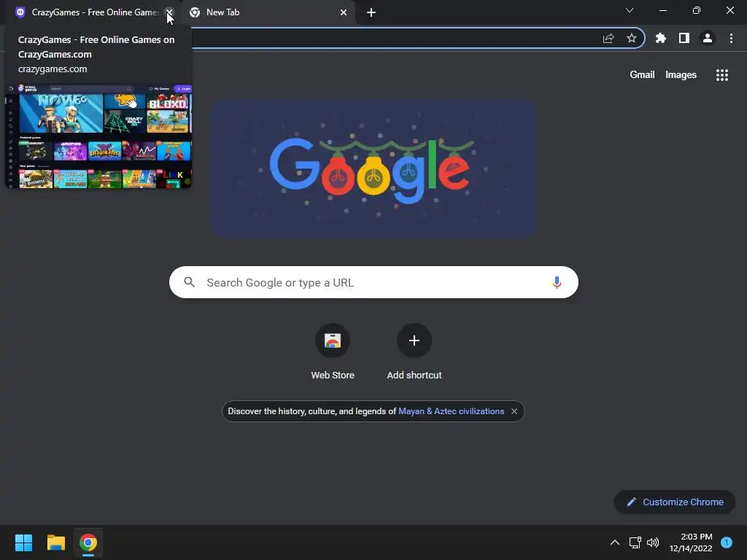Start voice search with the microphone

(x=557, y=282)
